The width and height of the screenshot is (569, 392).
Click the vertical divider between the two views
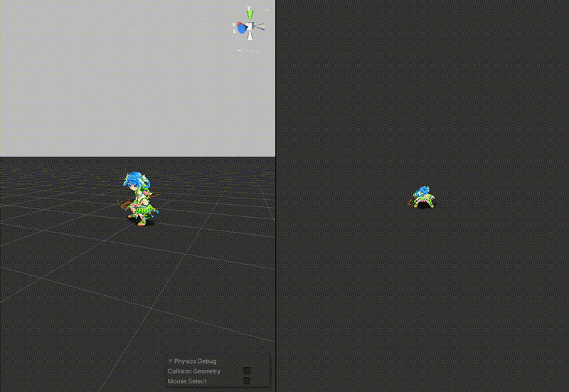(x=275, y=213)
